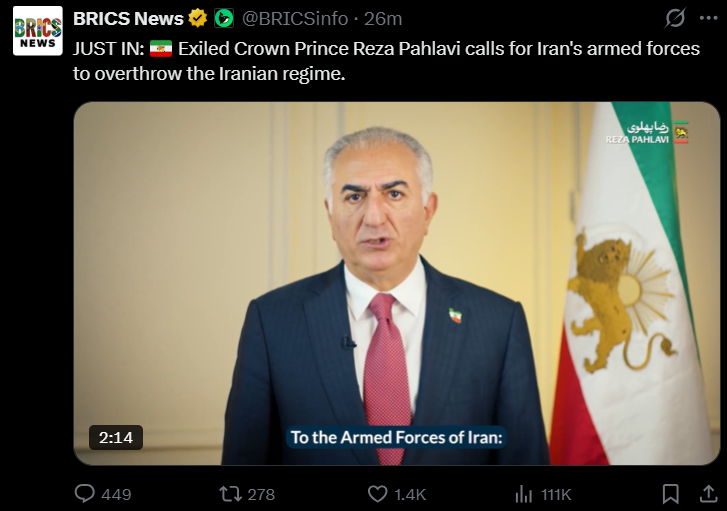
Task: Play the Reza Pahlavi video
Action: point(396,283)
